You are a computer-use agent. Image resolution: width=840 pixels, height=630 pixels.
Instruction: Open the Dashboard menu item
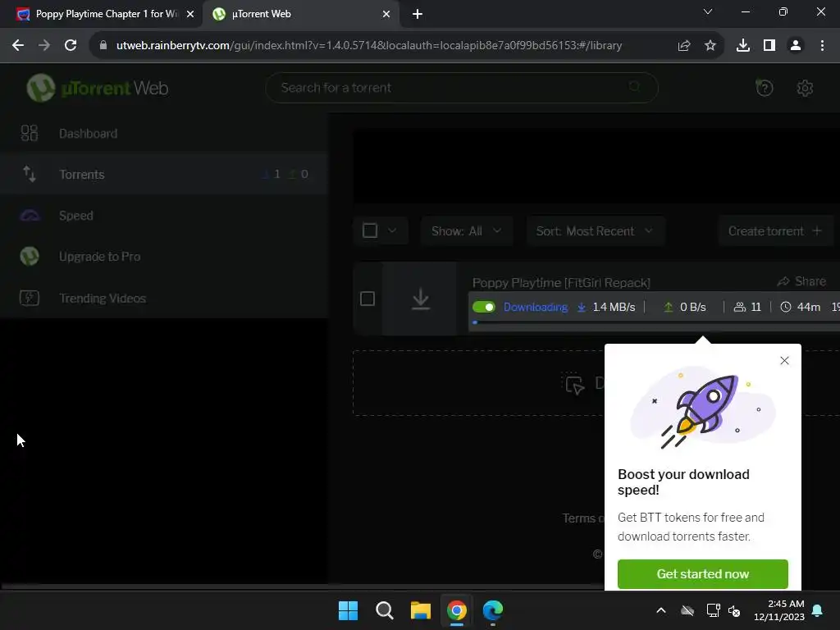coord(163,133)
